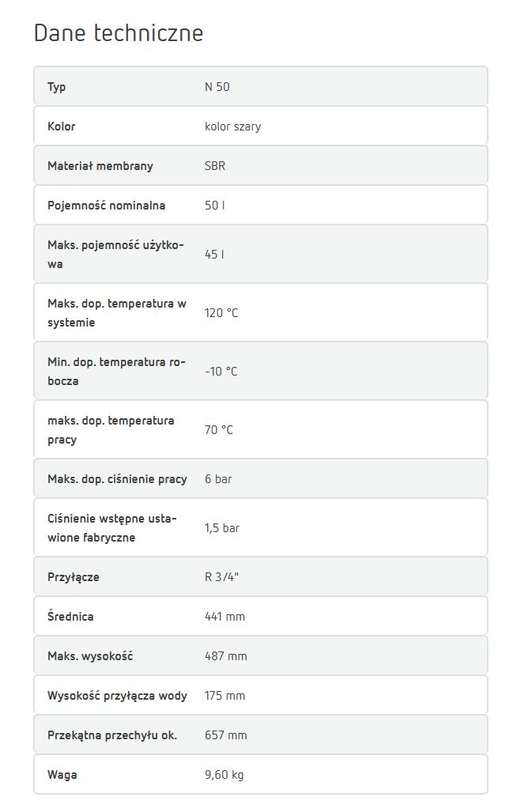Viewport: 513px width, 812px height.
Task: Click the 'Pojemność nominalna' row label
Action: click(x=106, y=206)
